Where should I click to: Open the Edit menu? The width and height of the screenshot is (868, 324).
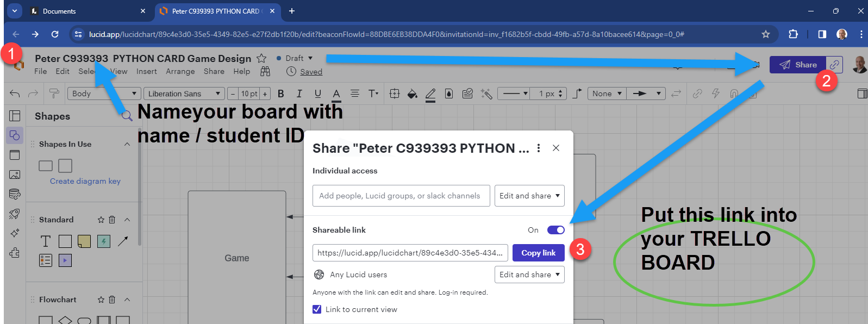63,71
